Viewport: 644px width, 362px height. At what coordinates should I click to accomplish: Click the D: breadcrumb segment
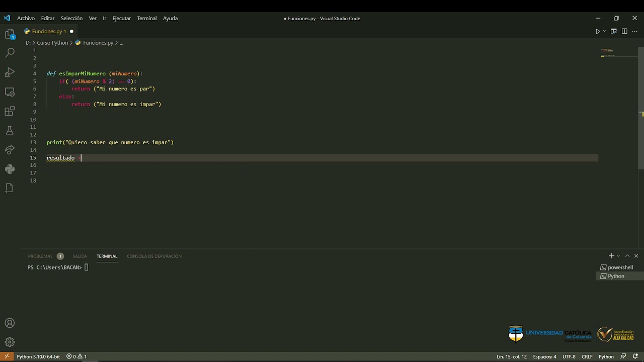tap(28, 43)
